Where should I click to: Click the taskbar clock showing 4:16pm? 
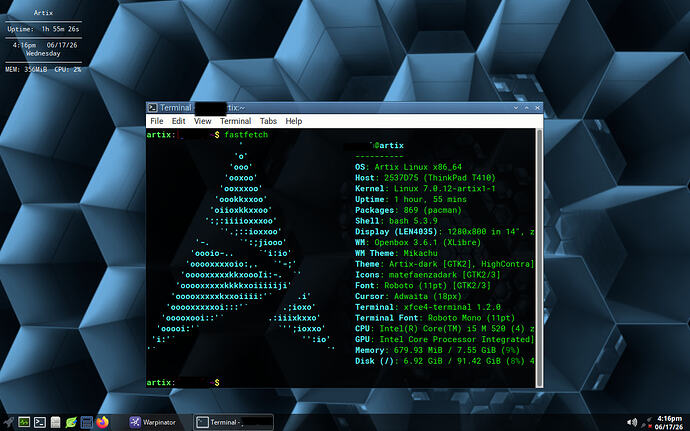669,423
